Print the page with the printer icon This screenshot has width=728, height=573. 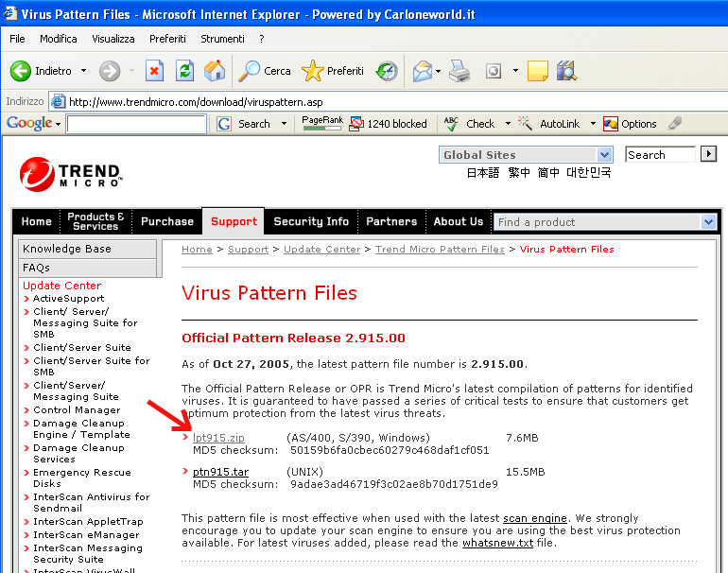(459, 71)
